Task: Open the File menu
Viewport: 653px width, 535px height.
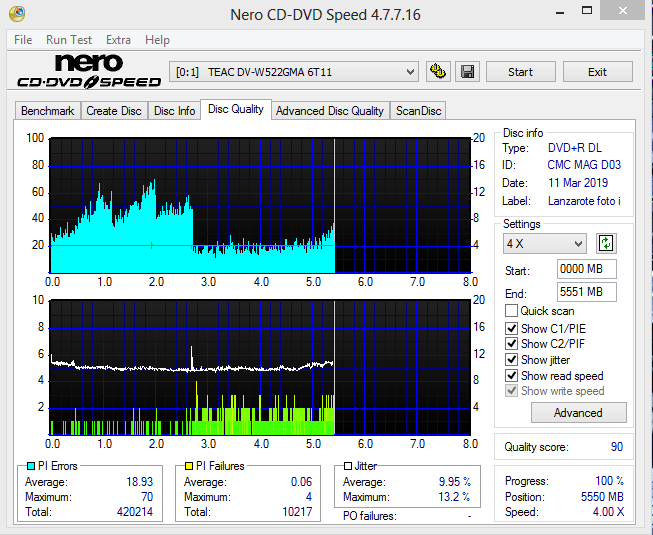Action: 23,40
